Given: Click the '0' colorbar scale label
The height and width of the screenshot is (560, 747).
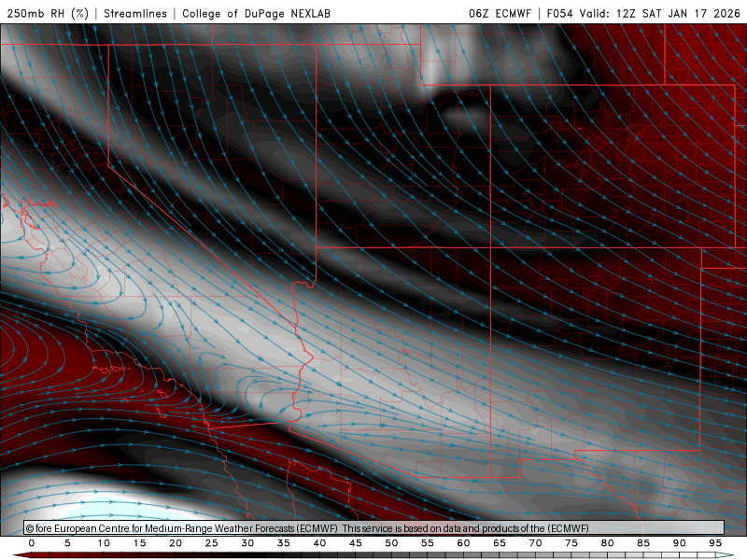Looking at the screenshot, I should pos(32,543).
